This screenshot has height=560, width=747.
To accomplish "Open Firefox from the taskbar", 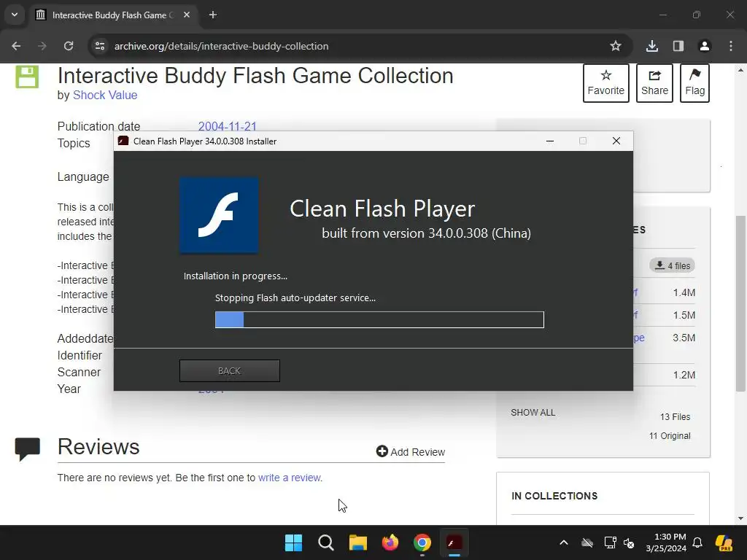I will [390, 542].
